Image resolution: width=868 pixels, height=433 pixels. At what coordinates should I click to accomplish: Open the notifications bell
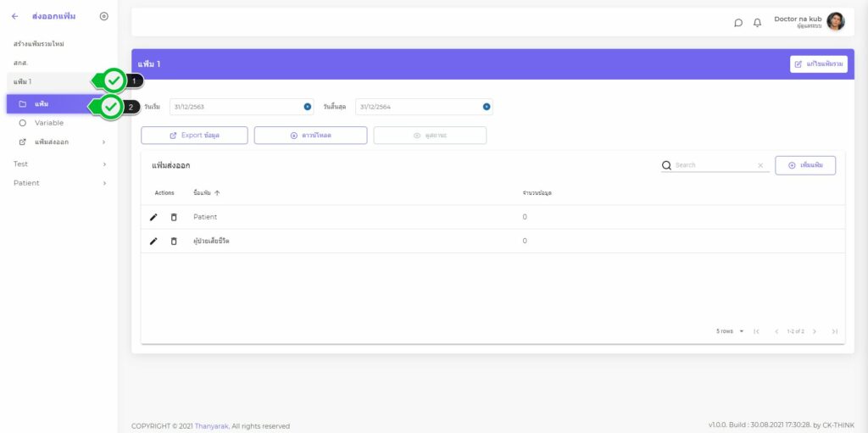click(757, 23)
